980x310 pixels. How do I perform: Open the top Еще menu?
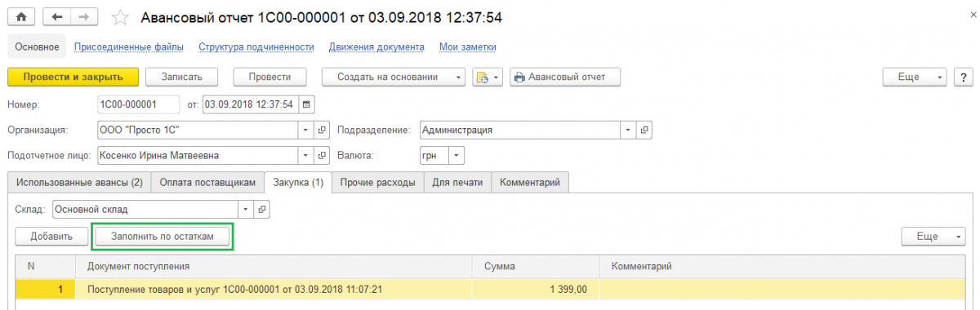coord(914,77)
